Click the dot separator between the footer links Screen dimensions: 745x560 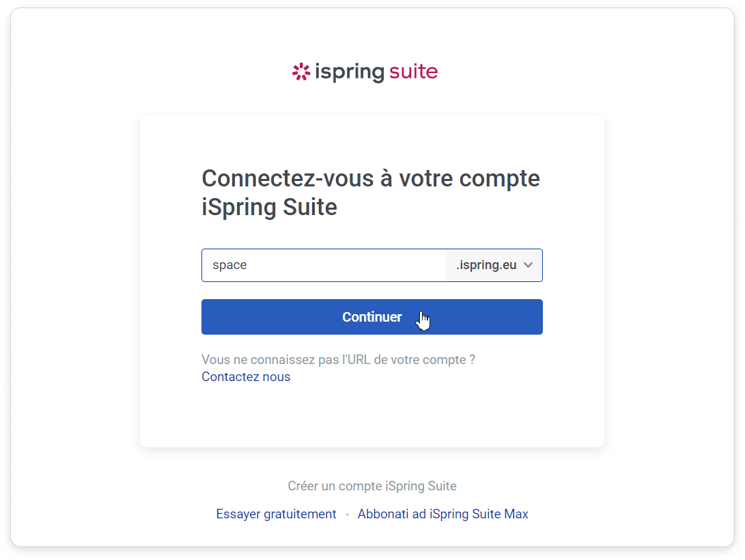click(347, 515)
